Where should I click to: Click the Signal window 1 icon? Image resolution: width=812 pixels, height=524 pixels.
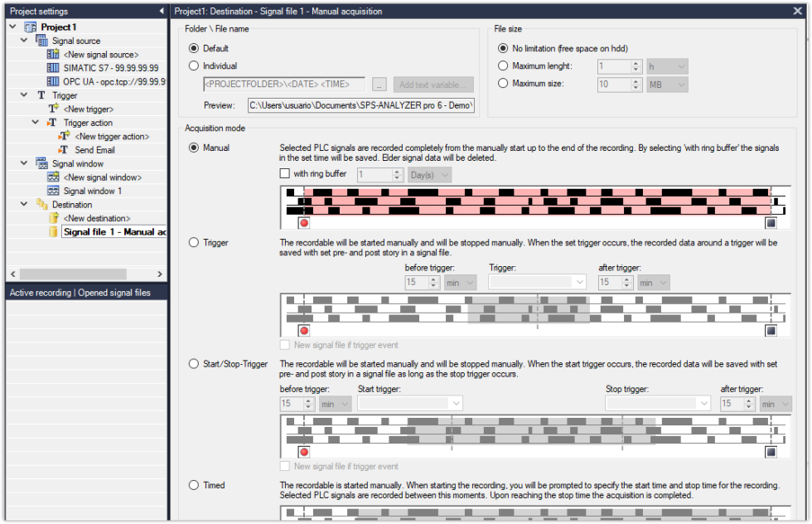coord(54,191)
